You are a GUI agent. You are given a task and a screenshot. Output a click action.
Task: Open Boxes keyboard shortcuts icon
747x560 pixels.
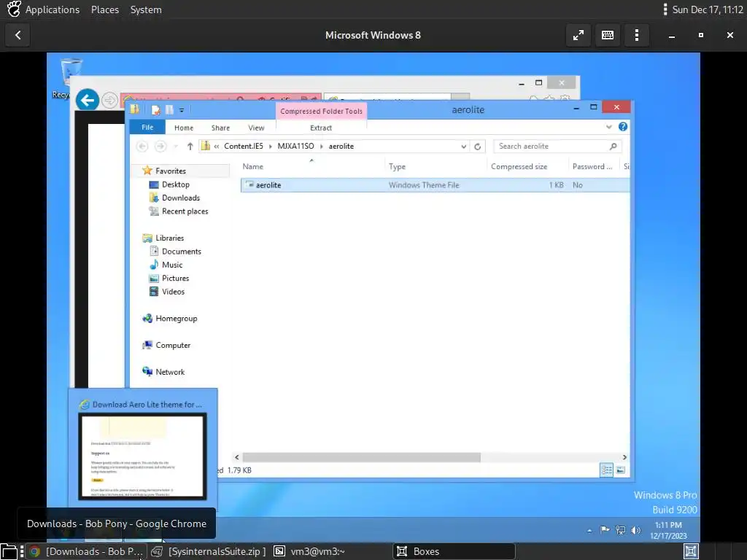(608, 35)
